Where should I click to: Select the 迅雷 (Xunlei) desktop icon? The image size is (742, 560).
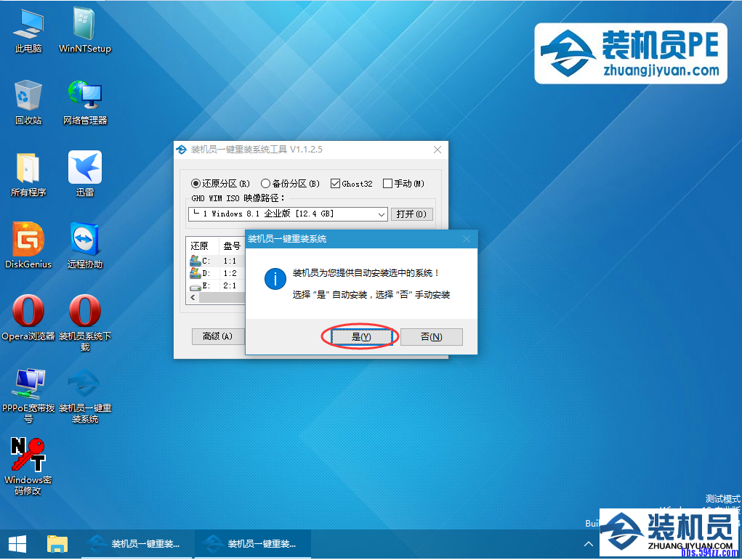tap(85, 169)
